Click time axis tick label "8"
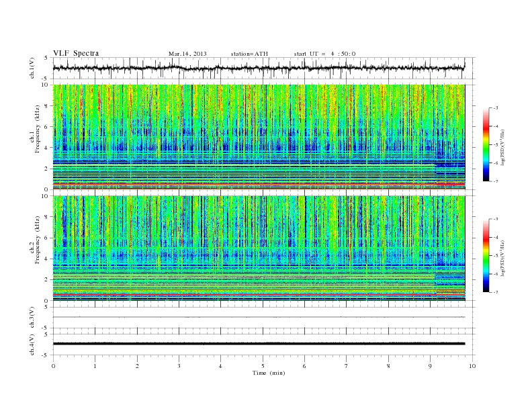The width and height of the screenshot is (532, 411). click(x=388, y=366)
